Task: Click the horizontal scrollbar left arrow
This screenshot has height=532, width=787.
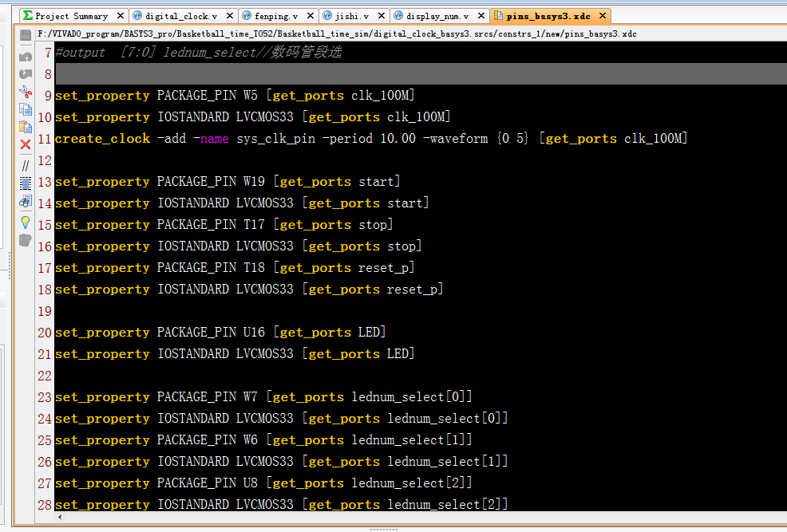Action: (60, 517)
